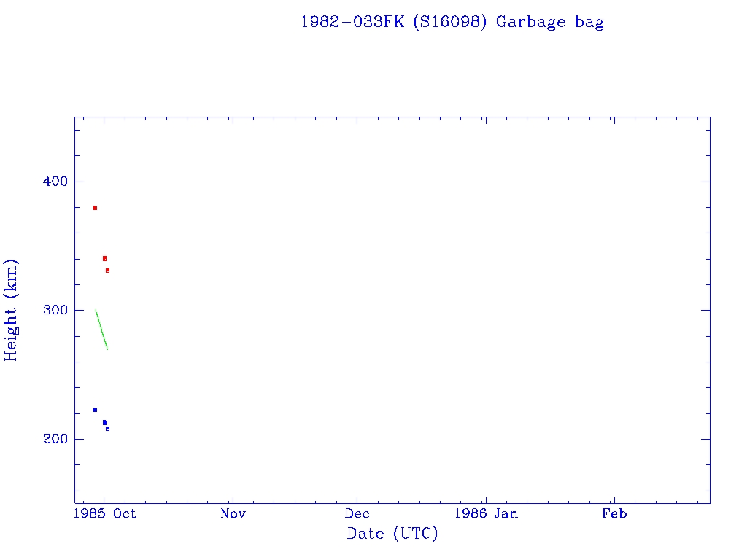Image resolution: width=747 pixels, height=560 pixels.
Task: Select the highest blue data point near 222 km
Action: click(x=95, y=410)
